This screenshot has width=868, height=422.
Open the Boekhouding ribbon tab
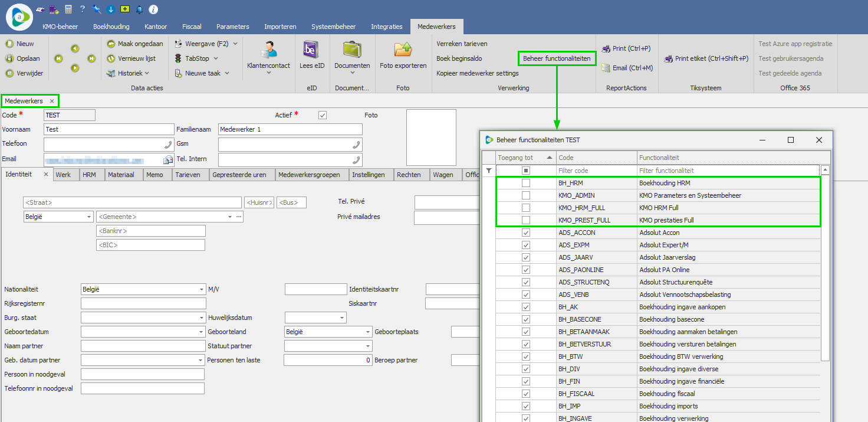[111, 27]
